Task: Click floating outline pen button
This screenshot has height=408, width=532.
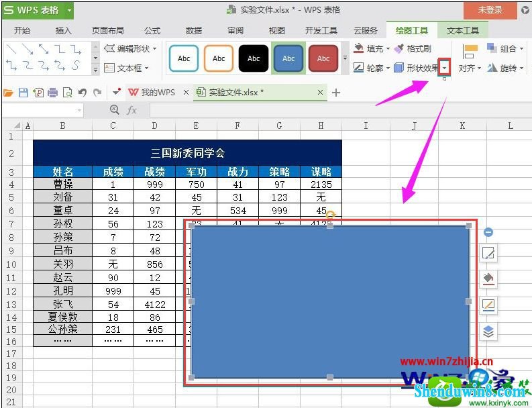Action: click(488, 305)
